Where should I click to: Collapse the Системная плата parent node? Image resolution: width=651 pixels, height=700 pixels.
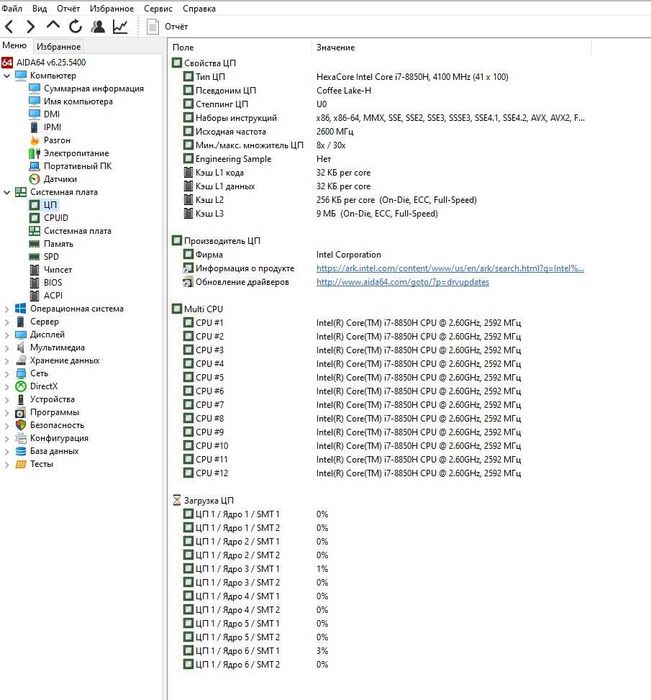click(x=7, y=192)
